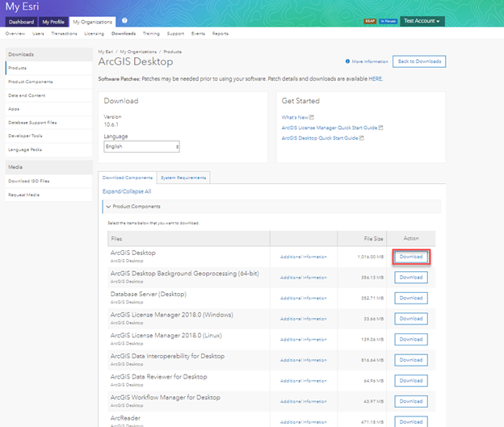Click the More Information link
504x427 pixels.
tap(370, 61)
